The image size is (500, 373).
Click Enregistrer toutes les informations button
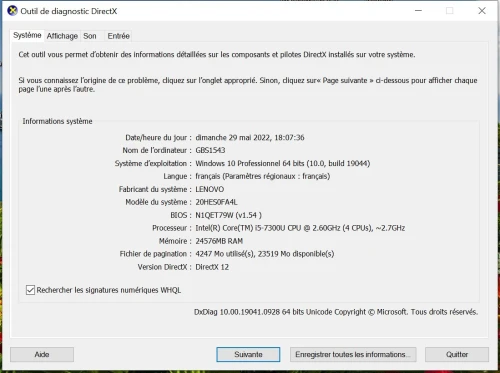click(353, 354)
